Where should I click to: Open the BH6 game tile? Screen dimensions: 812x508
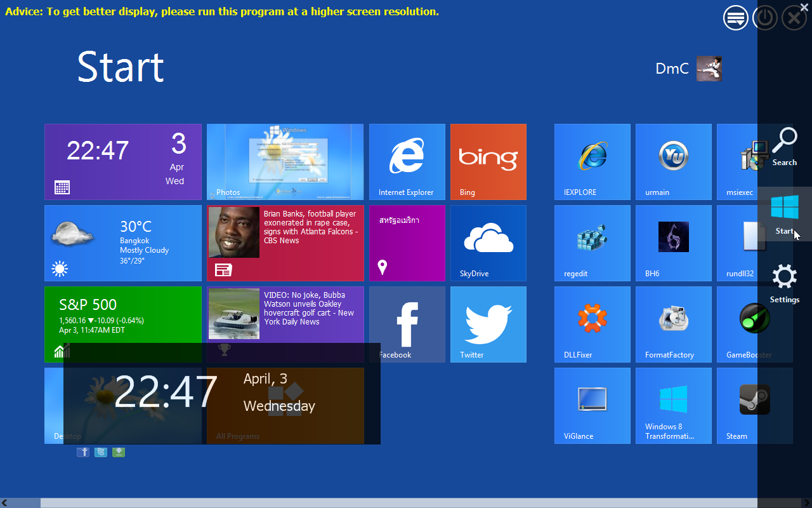coord(673,243)
